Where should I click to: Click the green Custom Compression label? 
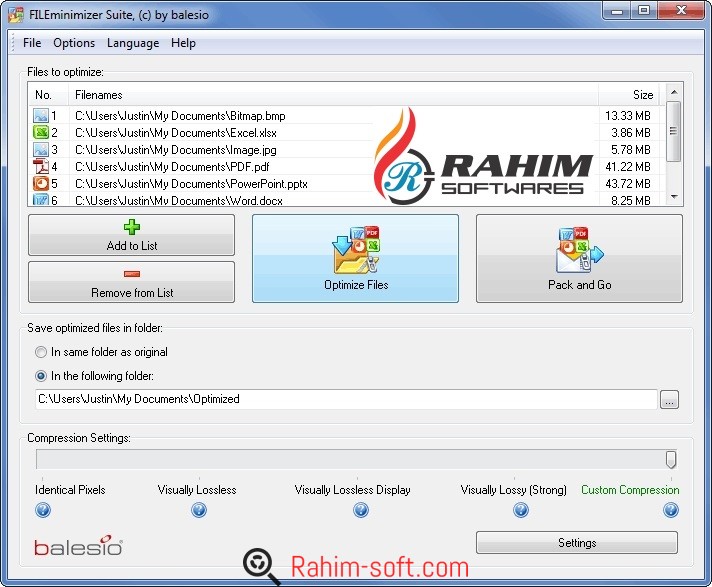point(630,490)
